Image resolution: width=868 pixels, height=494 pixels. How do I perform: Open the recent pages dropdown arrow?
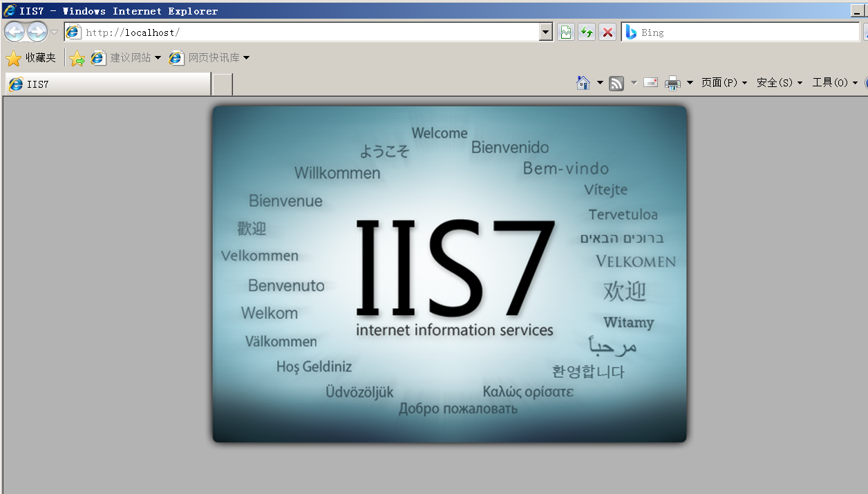55,32
